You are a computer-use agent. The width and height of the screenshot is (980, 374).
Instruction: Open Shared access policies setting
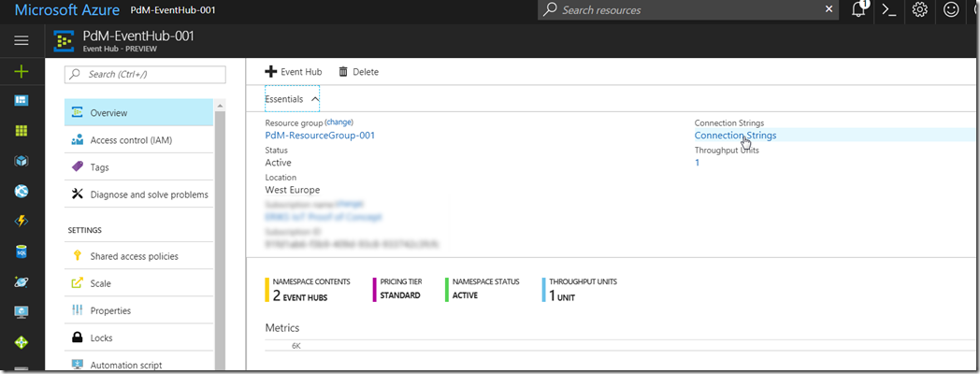(134, 256)
